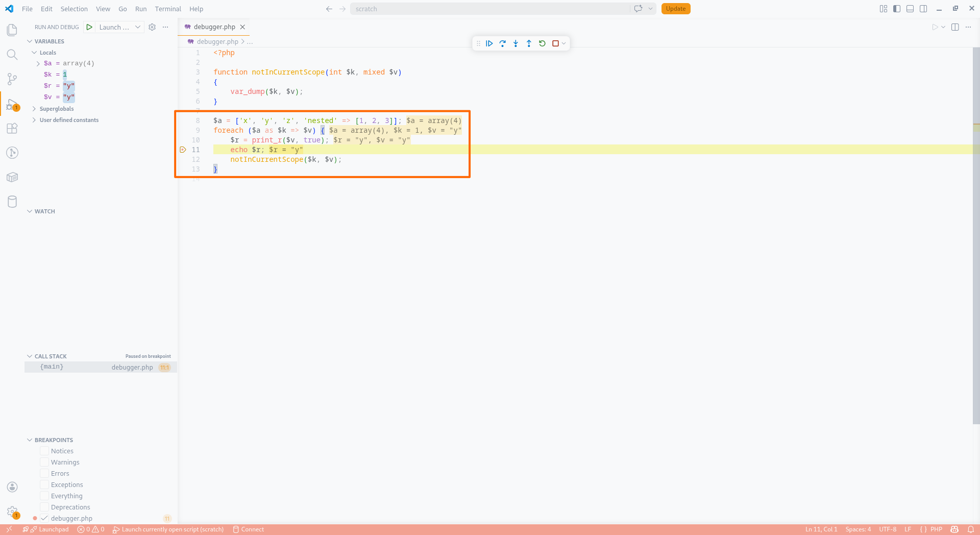Click the Stop debug icon
Viewport: 980px width, 535px height.
click(x=555, y=43)
